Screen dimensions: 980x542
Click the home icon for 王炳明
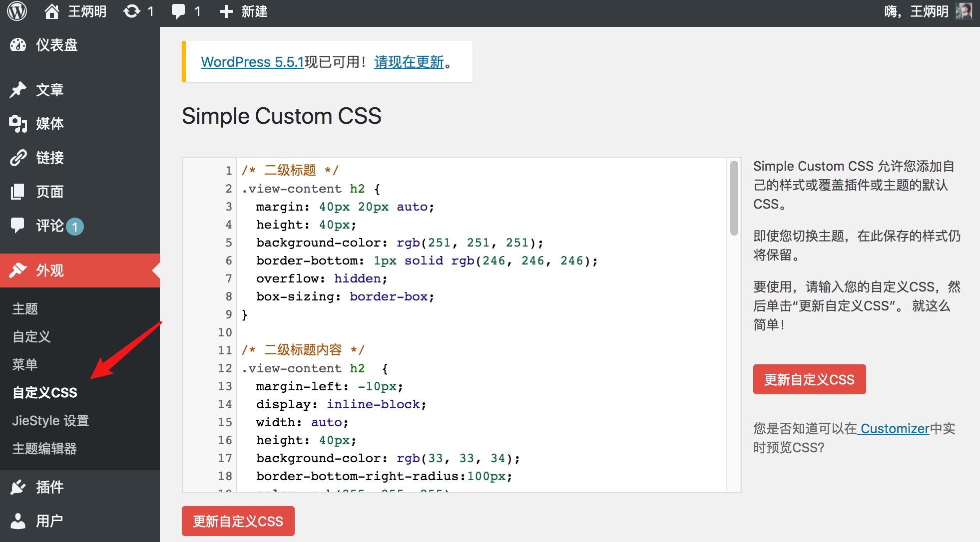51,11
